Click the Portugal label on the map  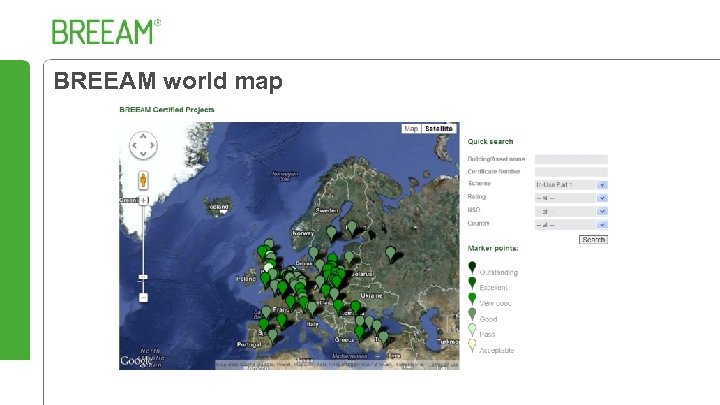tap(249, 344)
